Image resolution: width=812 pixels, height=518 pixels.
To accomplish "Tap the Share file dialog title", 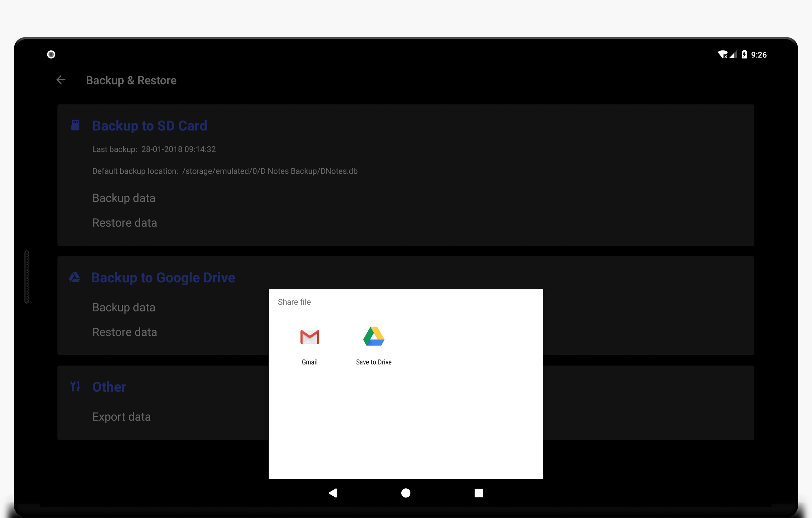I will pyautogui.click(x=294, y=302).
